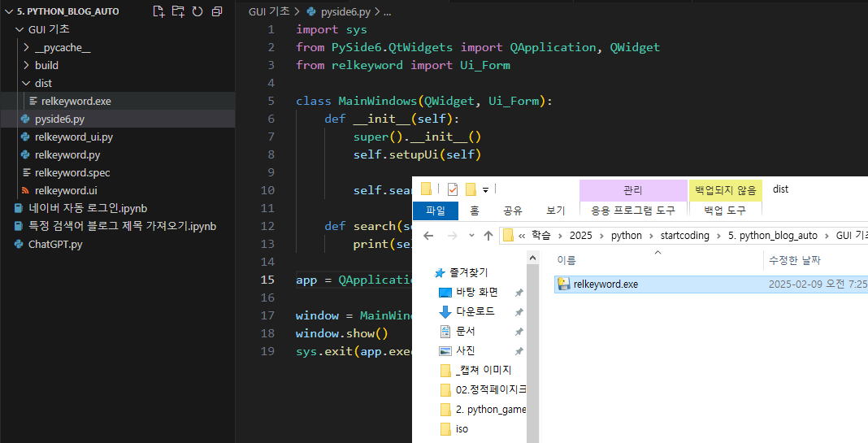Open 백업 도구 ribbon tab
This screenshot has width=868, height=443.
[x=725, y=211]
